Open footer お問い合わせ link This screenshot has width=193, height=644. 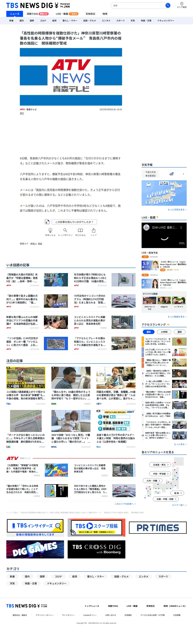point(110,615)
